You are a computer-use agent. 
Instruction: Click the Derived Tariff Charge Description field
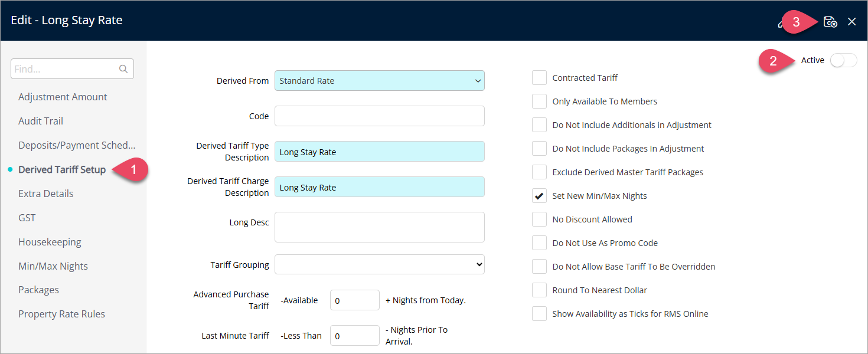tap(379, 187)
